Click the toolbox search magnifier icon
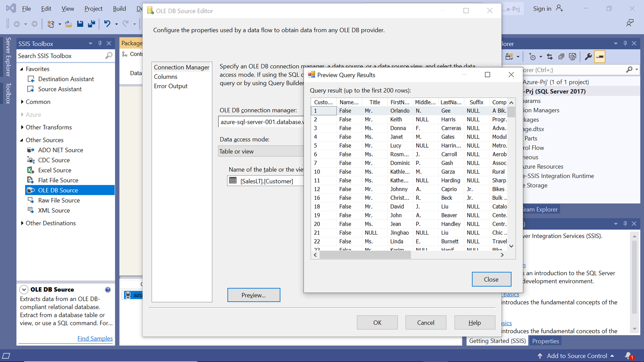 [109, 56]
